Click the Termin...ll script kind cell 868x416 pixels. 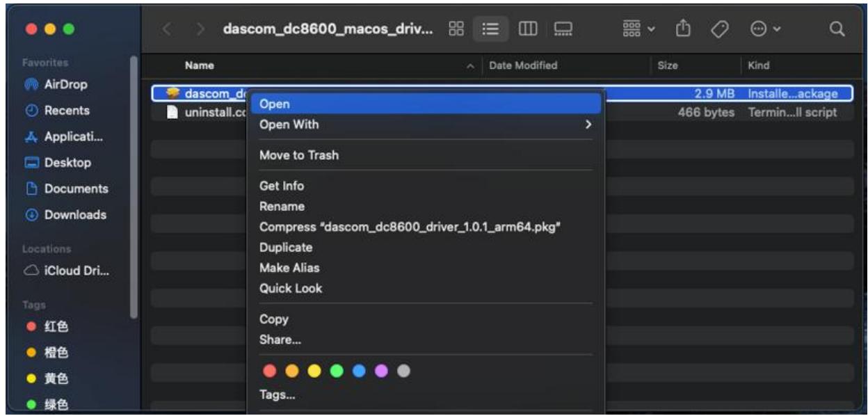coord(791,112)
